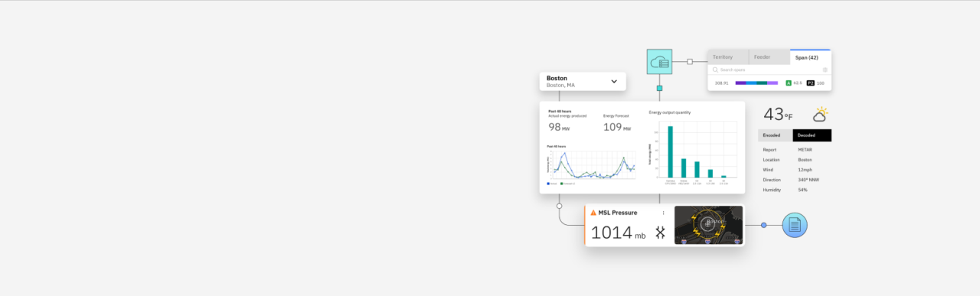This screenshot has width=980, height=296.
Task: Expand the Boston location dropdown chevron
Action: coord(614,81)
